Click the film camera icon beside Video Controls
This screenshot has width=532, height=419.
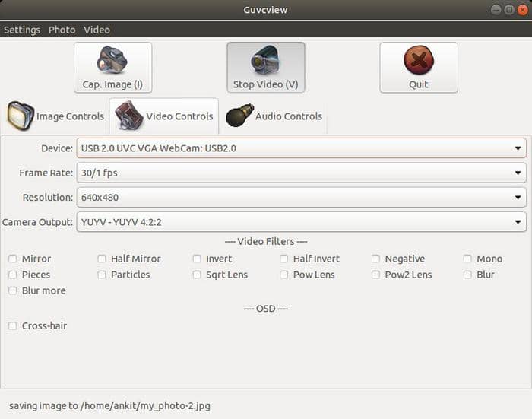coord(129,115)
